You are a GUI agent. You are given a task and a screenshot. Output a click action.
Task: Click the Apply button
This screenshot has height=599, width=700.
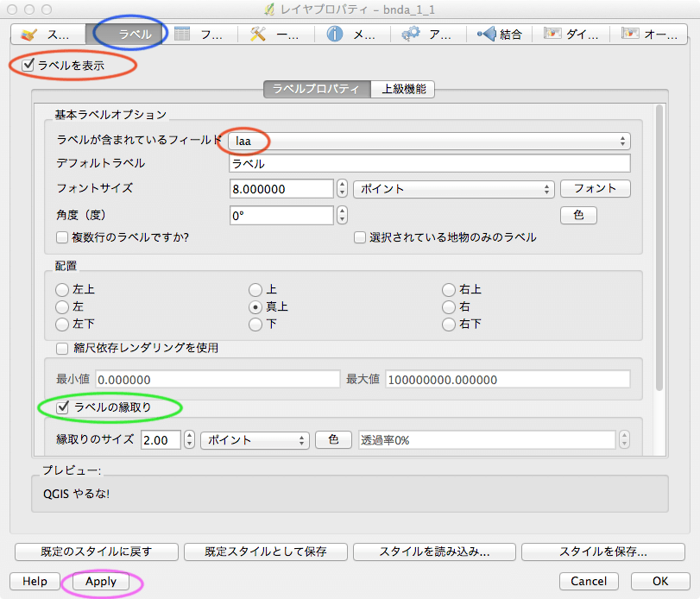(101, 582)
